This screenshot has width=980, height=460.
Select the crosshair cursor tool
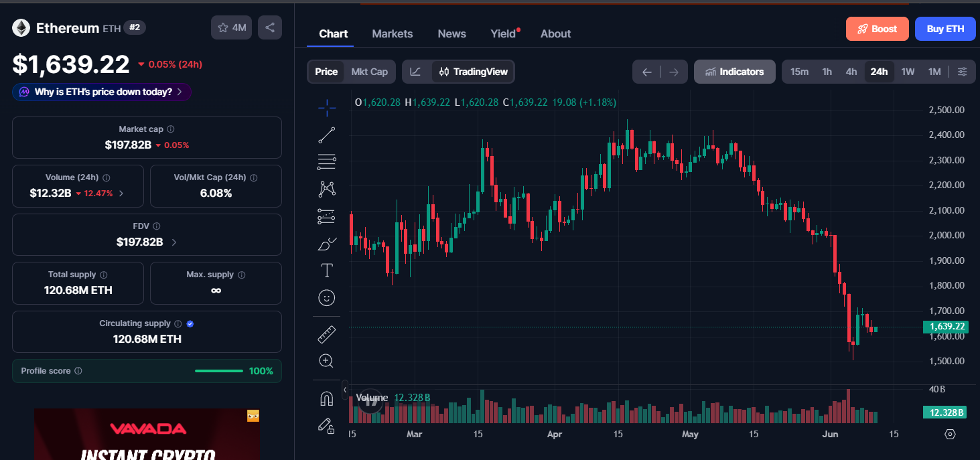tap(327, 107)
